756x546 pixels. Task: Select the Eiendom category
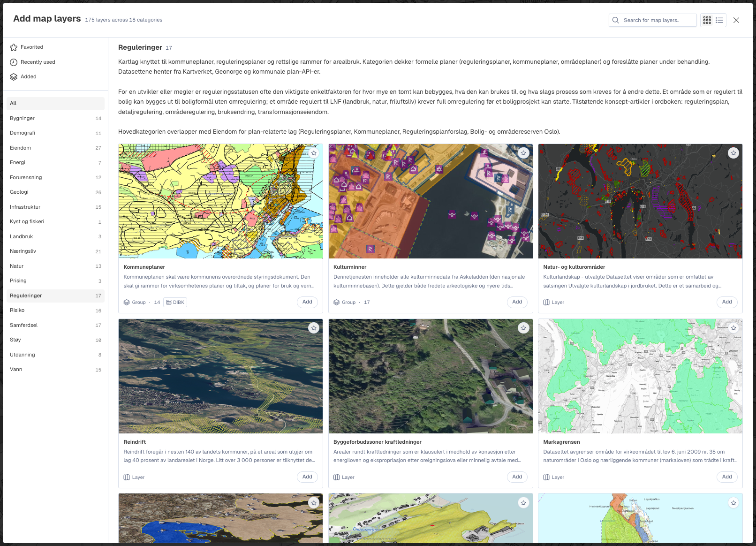[x=55, y=148]
